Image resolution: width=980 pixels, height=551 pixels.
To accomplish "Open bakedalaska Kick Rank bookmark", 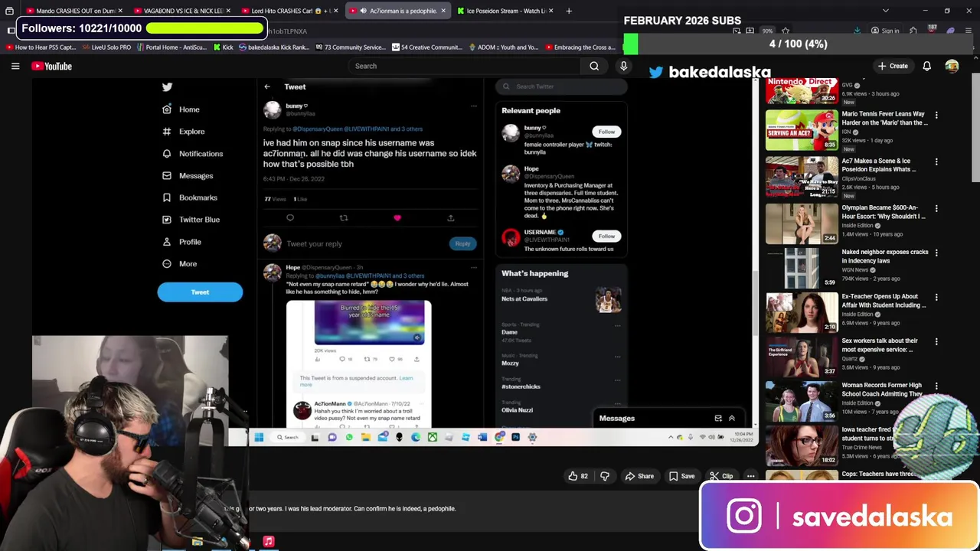I will coord(274,47).
